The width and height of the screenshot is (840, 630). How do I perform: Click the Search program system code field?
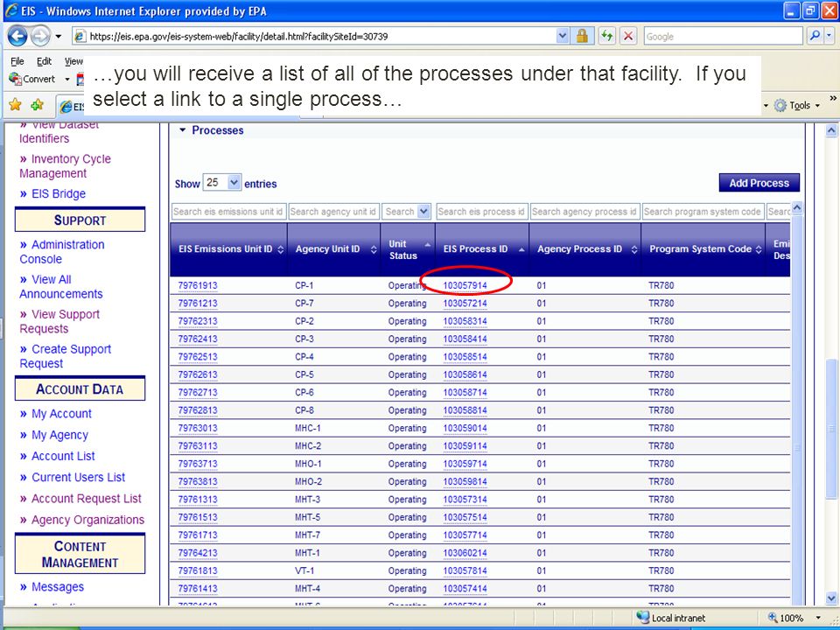(703, 212)
